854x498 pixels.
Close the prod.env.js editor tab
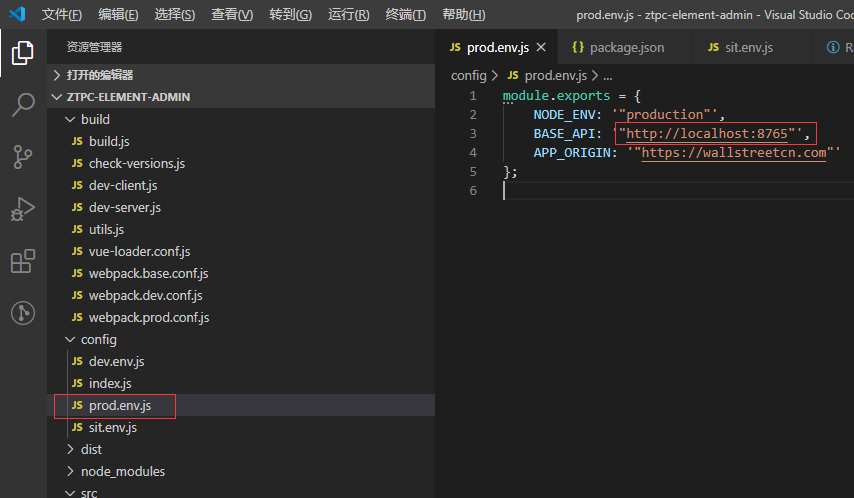coord(541,47)
